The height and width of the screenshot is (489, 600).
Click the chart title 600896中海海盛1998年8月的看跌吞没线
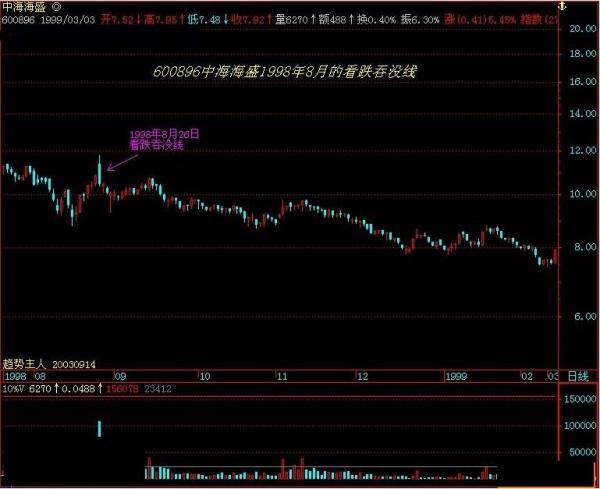(285, 72)
